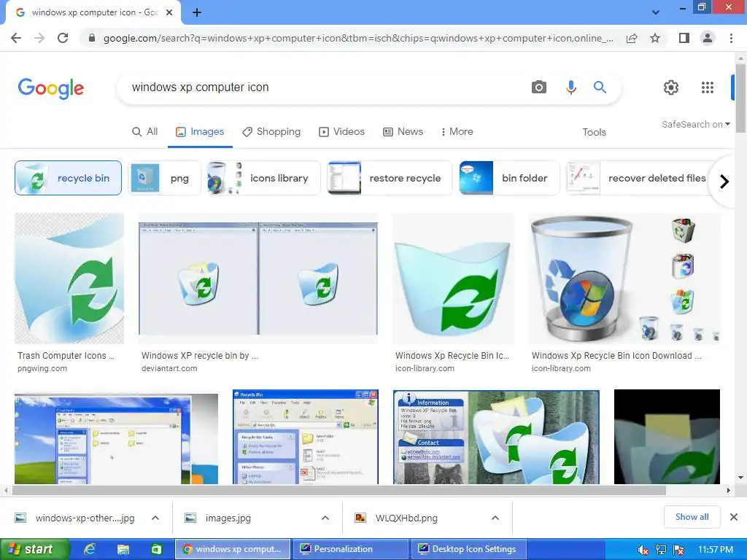Apply the restore recycle chip
The image size is (747, 560).
(390, 178)
